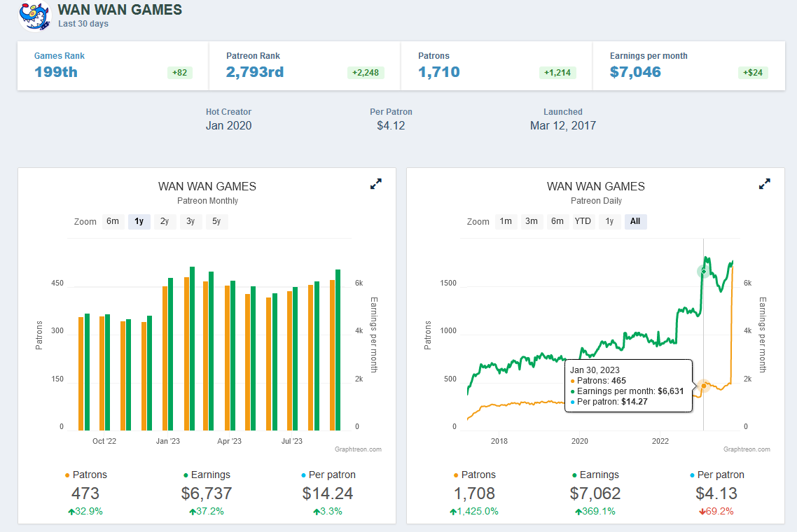Image resolution: width=797 pixels, height=532 pixels.
Task: Click the 199th games rank value
Action: click(x=56, y=72)
